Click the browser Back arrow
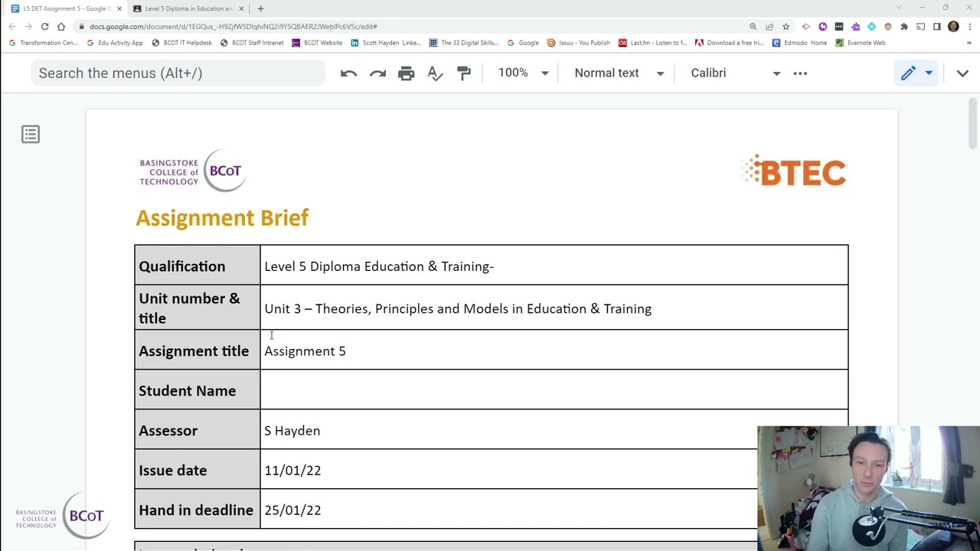Image resolution: width=980 pixels, height=551 pixels. point(12,26)
